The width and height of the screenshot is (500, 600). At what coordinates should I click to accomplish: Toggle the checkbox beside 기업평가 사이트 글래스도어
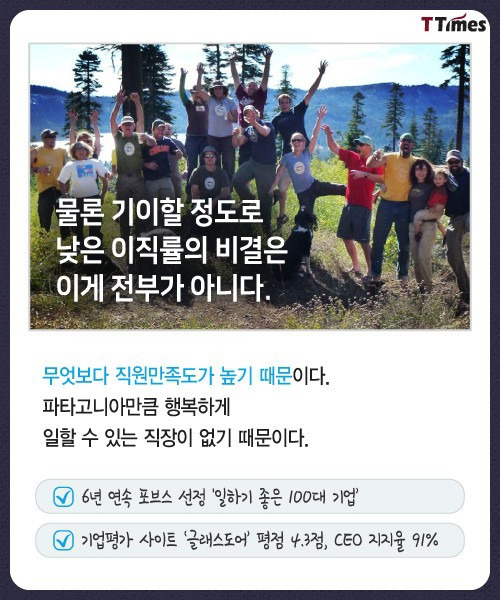coord(63,540)
